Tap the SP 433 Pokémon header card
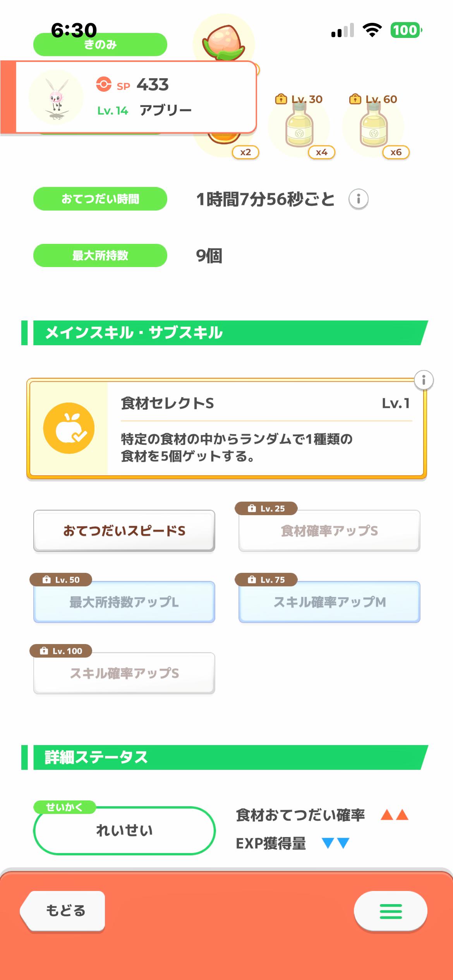This screenshot has width=453, height=980. [155, 97]
